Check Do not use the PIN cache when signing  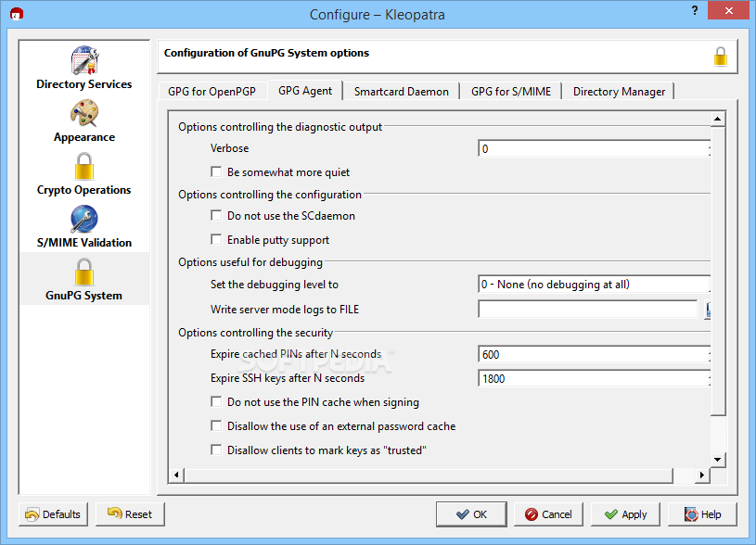point(216,402)
